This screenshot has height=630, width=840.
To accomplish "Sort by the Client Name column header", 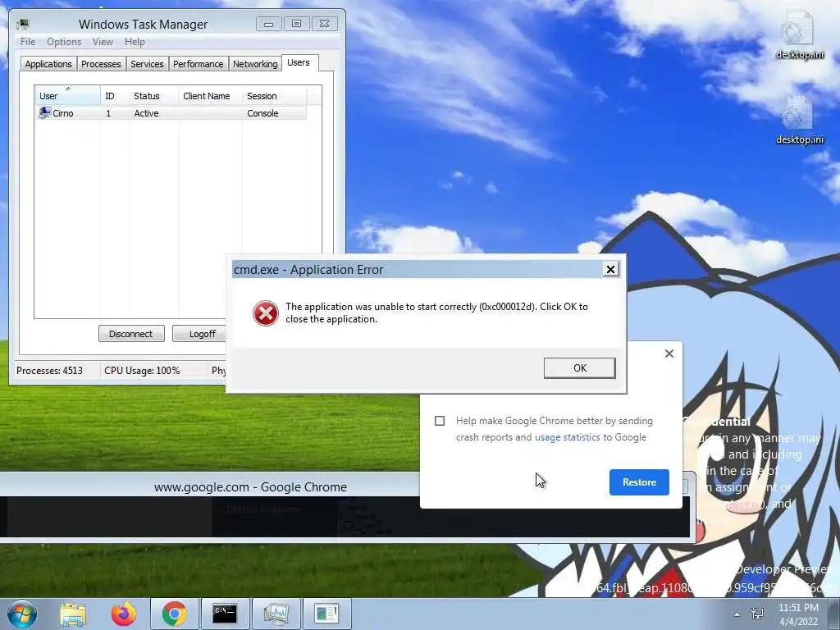I will tap(210, 95).
